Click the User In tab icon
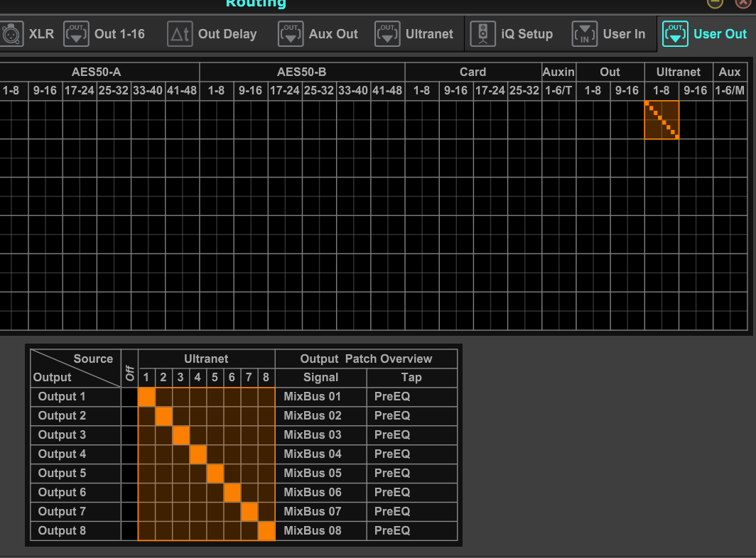This screenshot has height=558, width=756. tap(584, 34)
